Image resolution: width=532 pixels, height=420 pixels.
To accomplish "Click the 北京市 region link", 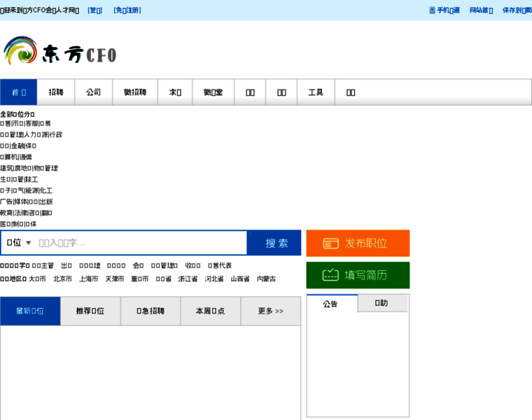I will point(63,279).
